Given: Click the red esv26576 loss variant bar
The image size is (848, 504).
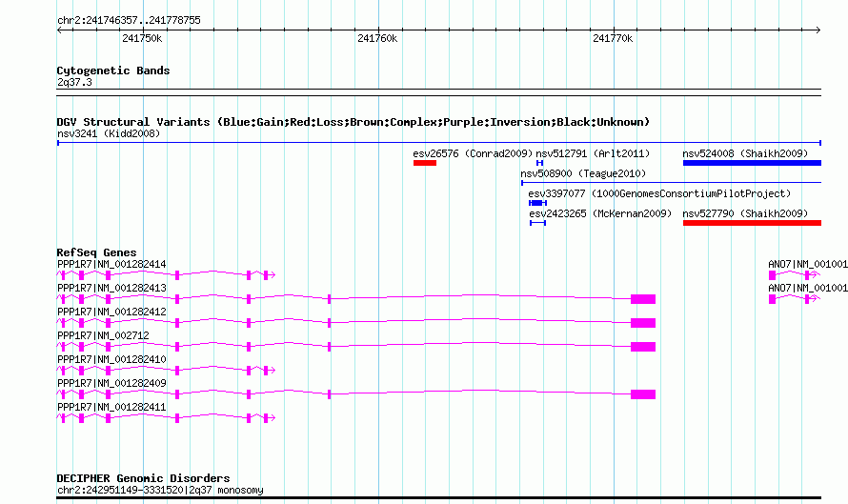Looking at the screenshot, I should pyautogui.click(x=425, y=163).
